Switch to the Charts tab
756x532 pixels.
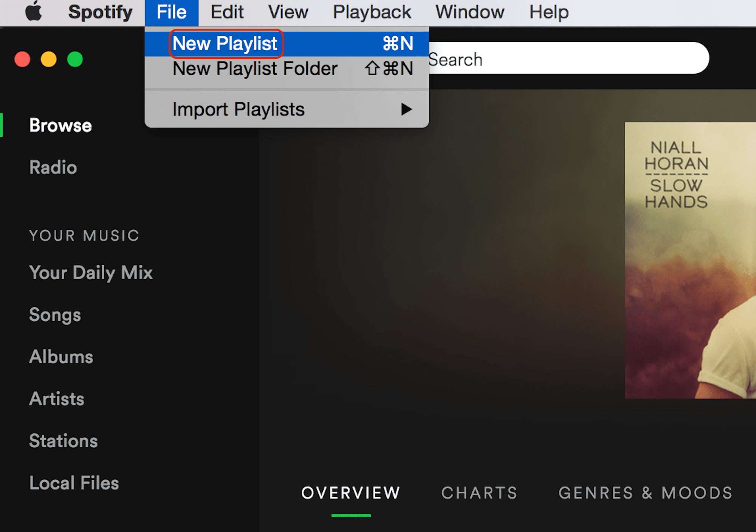(479, 493)
